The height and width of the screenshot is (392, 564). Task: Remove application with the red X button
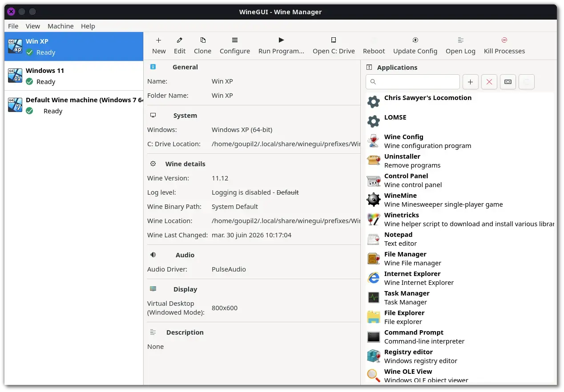489,82
